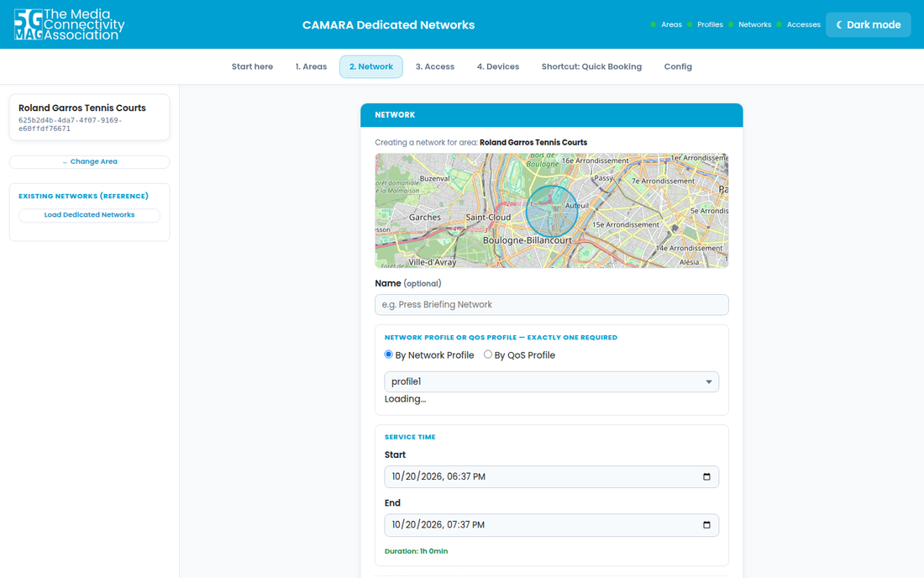This screenshot has width=924, height=578.
Task: Click the Profiles status indicator
Action: point(705,24)
